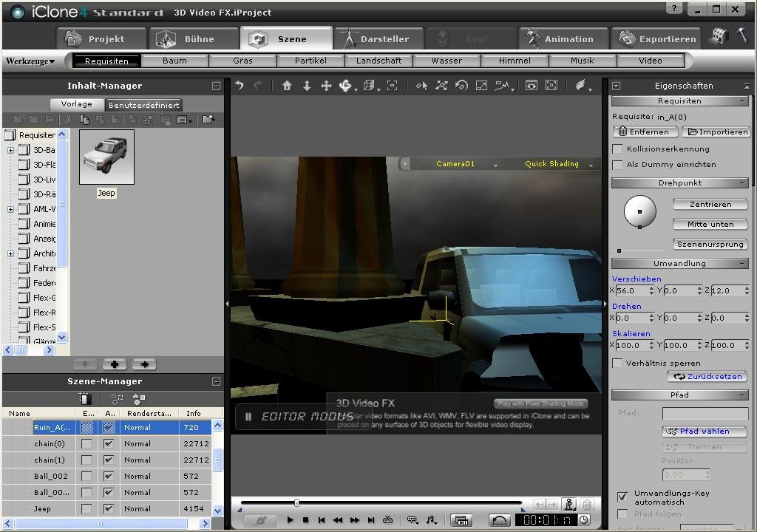Click the Mitte unten button
The image size is (757, 532).
(710, 225)
